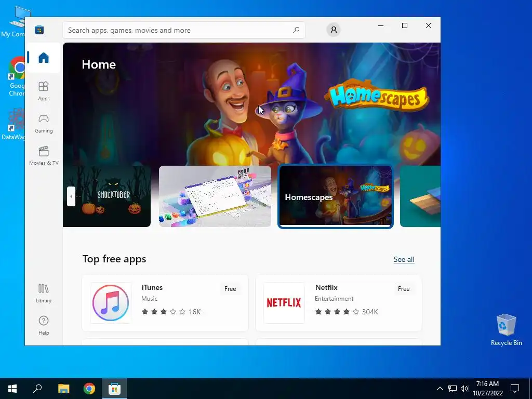532x399 pixels.
Task: Click the Microsoft Store taskbar icon
Action: [x=115, y=389]
